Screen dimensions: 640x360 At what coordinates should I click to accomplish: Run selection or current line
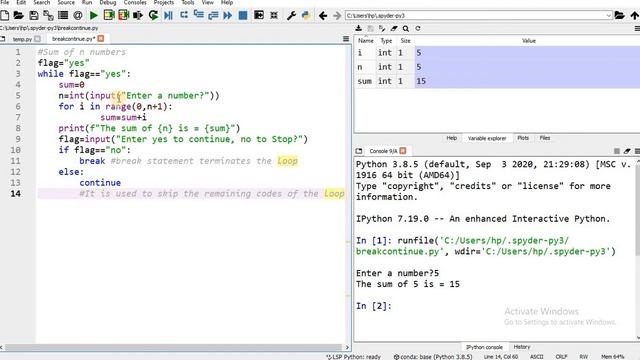click(x=138, y=16)
